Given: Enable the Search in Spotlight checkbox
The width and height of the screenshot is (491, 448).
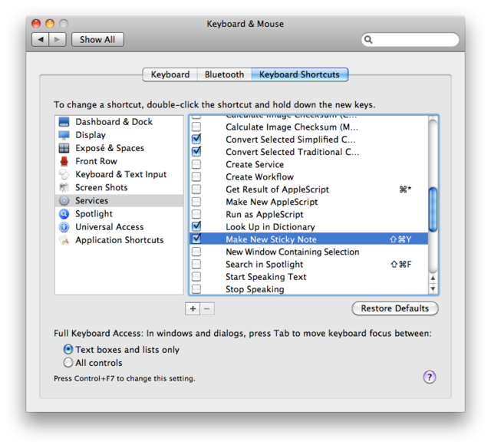Looking at the screenshot, I should pos(196,264).
